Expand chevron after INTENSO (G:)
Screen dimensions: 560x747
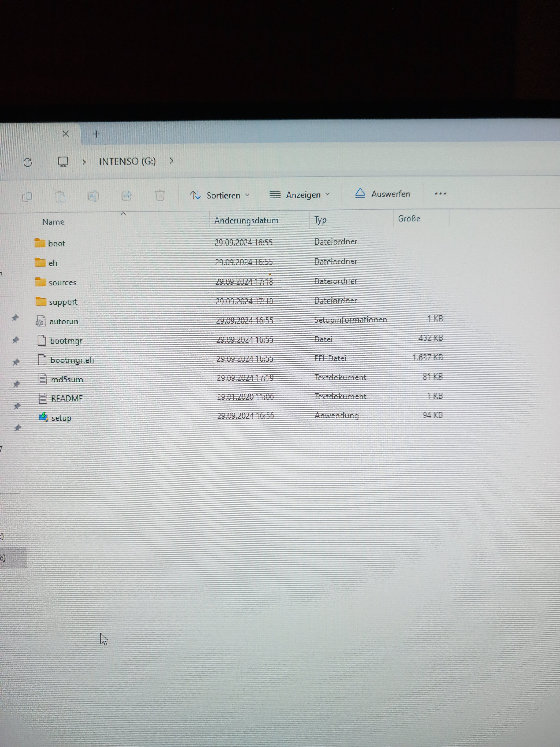click(171, 161)
